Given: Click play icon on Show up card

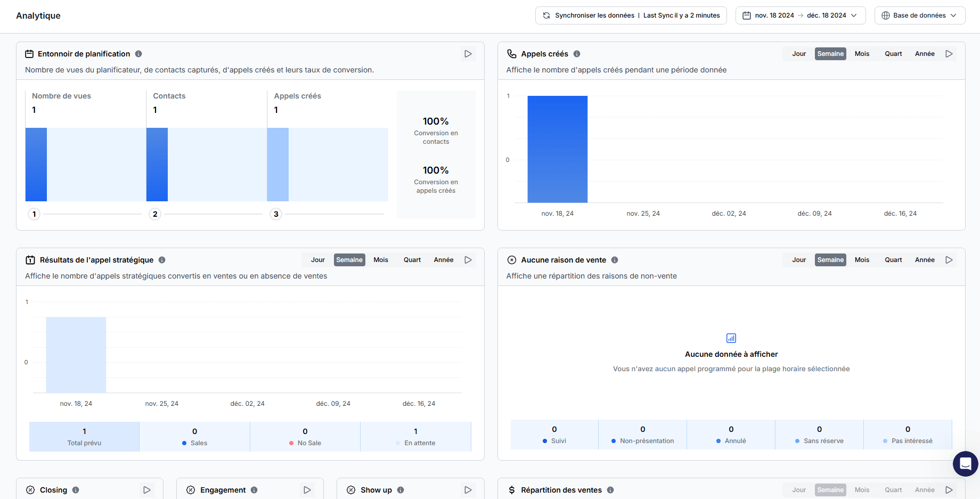Looking at the screenshot, I should (x=468, y=490).
